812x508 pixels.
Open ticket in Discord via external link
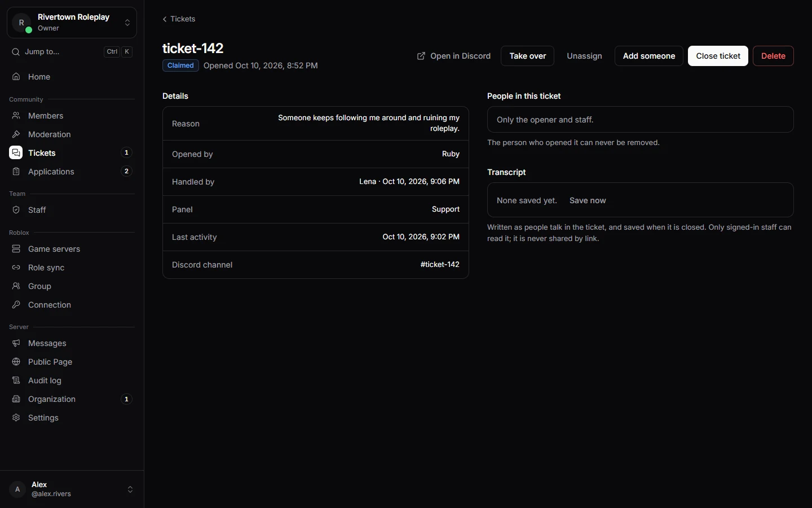click(454, 56)
